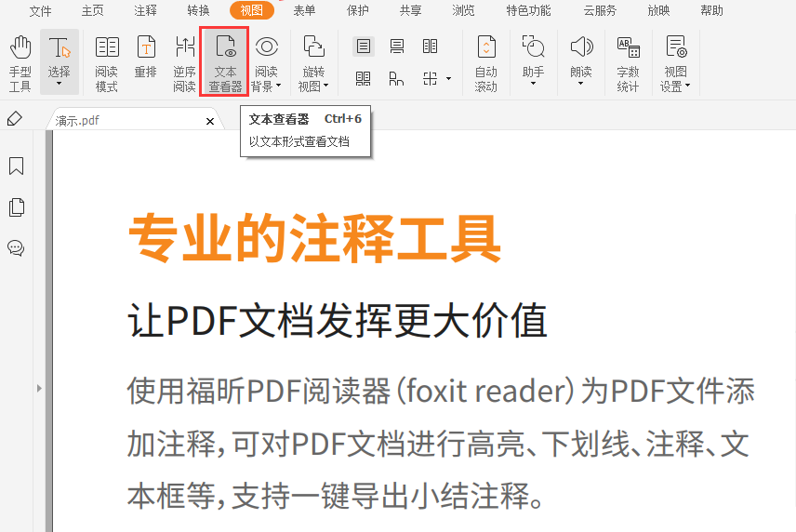Expand the left navigation panel handle
The image size is (796, 532).
point(38,387)
